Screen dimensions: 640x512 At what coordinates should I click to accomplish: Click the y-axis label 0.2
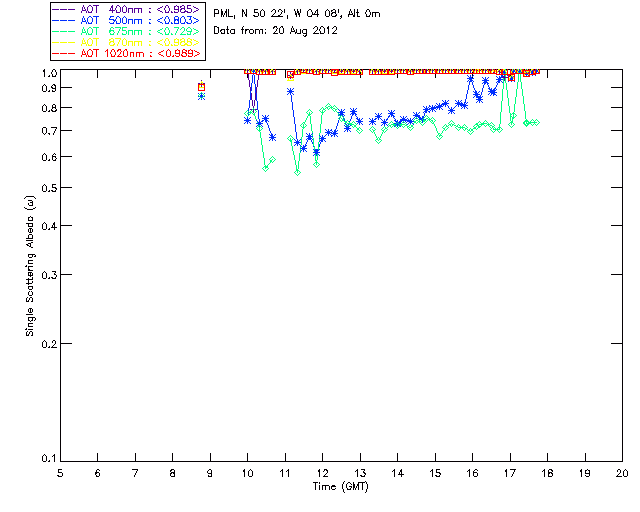pos(49,344)
